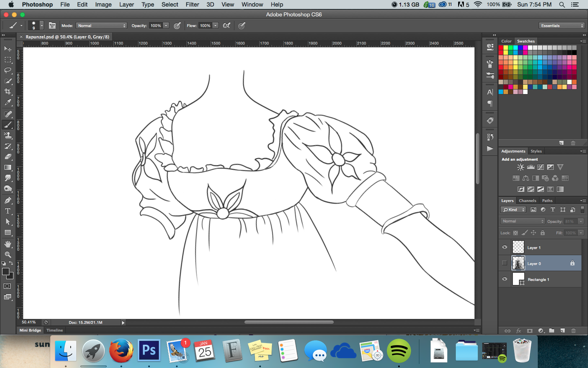This screenshot has width=588, height=368.
Task: Select the Horizontal Type tool
Action: 8,211
